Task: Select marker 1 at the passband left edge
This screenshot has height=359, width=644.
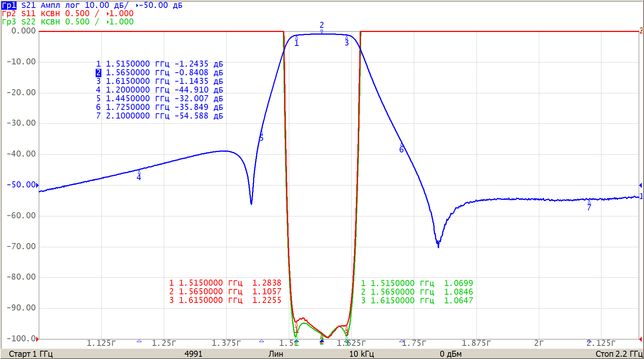Action: click(x=296, y=38)
